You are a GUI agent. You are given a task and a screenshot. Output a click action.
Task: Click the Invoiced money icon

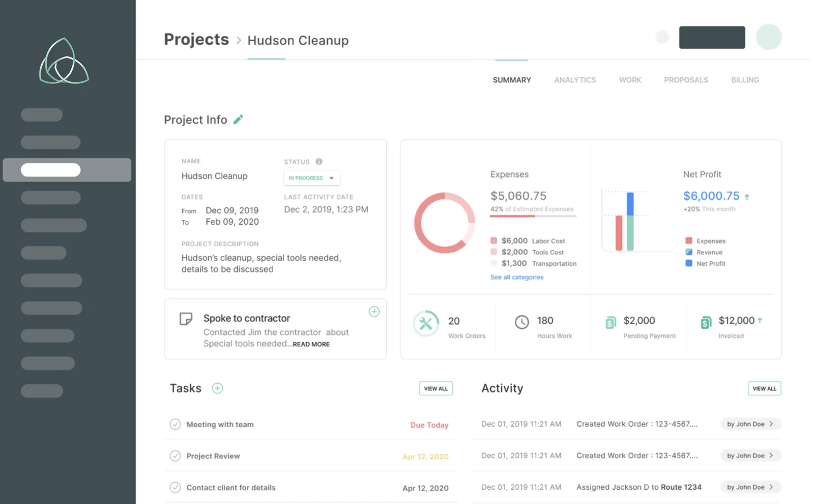[706, 322]
